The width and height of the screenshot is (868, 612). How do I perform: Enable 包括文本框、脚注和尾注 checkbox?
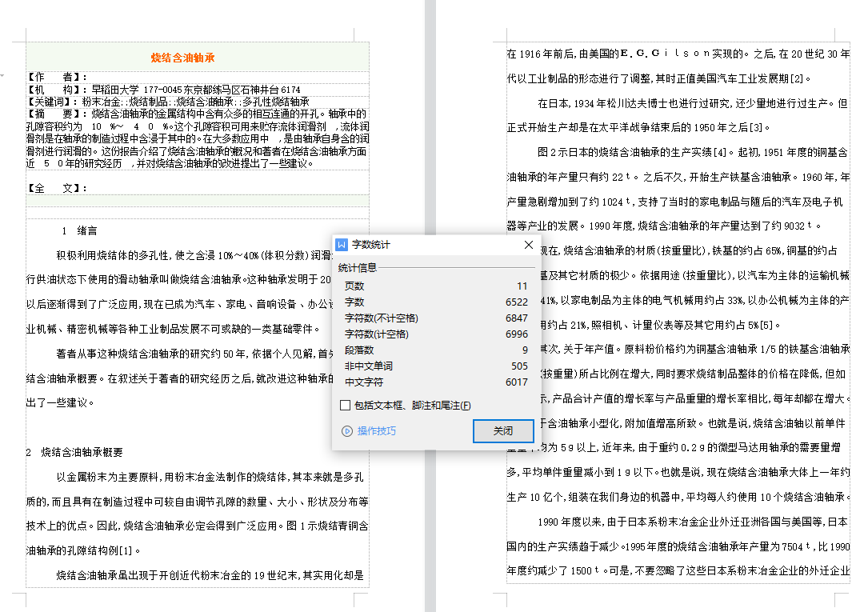point(346,406)
